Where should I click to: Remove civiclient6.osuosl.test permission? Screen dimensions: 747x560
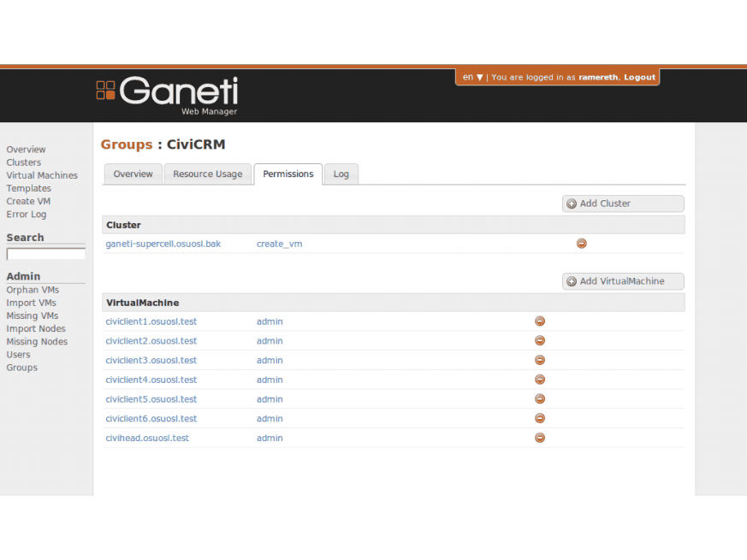coord(540,419)
